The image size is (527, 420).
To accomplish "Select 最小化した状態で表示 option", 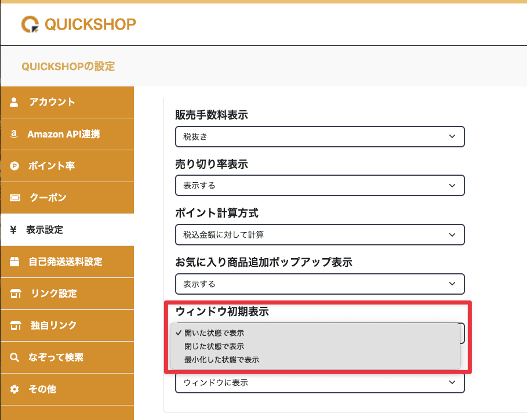I will click(221, 360).
